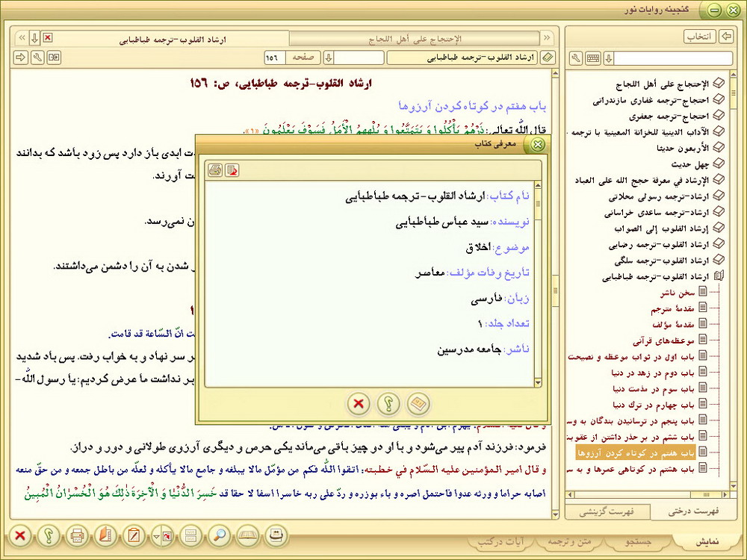Click the green close button in the معرفی کتاب title bar

pyautogui.click(x=537, y=144)
